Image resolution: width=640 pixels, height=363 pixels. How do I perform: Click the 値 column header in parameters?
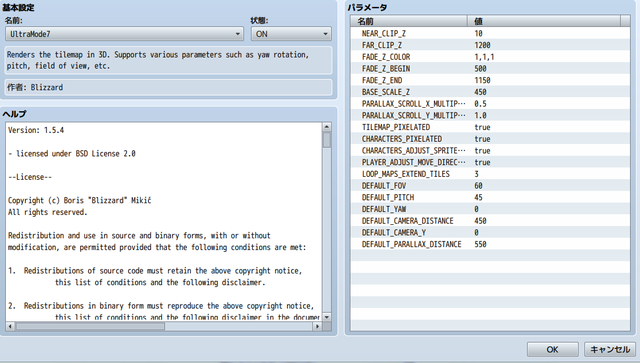[x=544, y=21]
